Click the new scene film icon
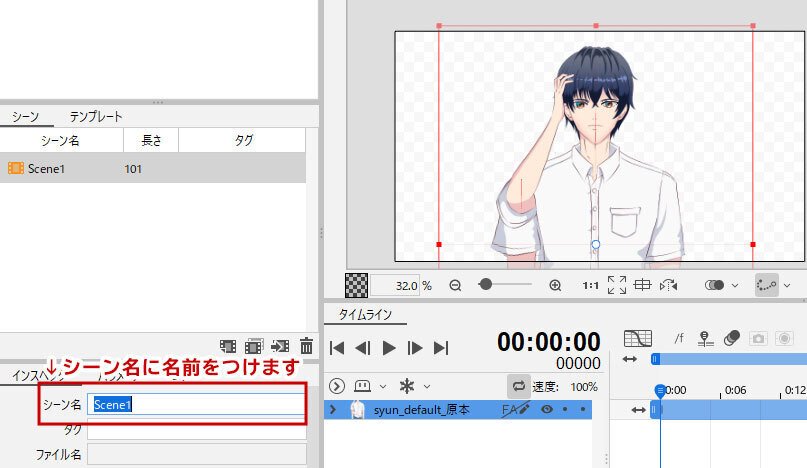This screenshot has width=807, height=468. point(228,346)
